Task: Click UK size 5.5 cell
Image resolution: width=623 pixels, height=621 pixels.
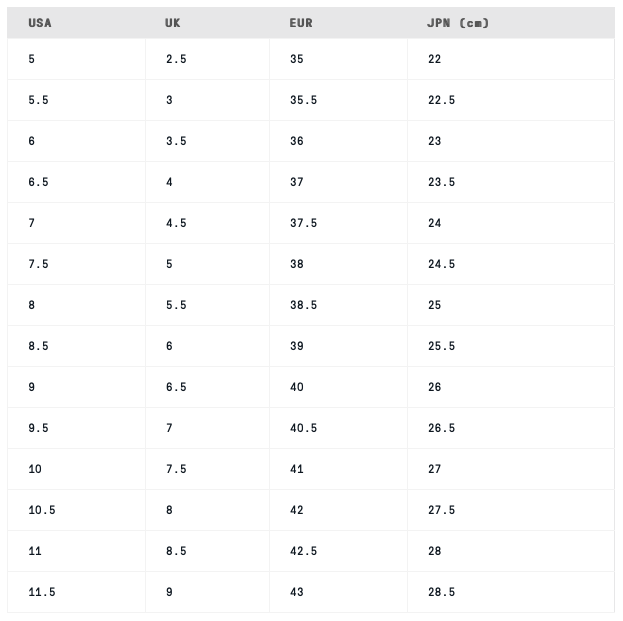Action: click(207, 305)
